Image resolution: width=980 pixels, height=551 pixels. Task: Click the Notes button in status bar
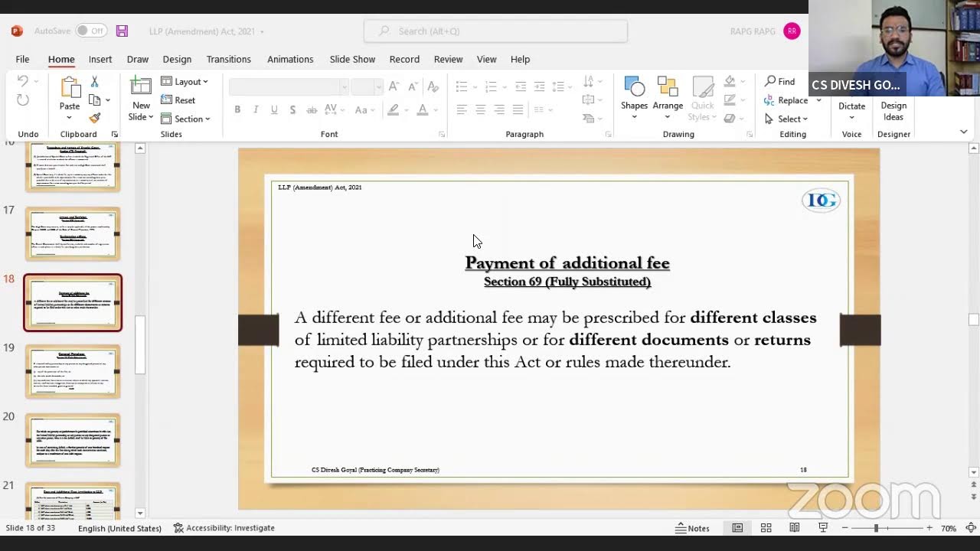(692, 528)
